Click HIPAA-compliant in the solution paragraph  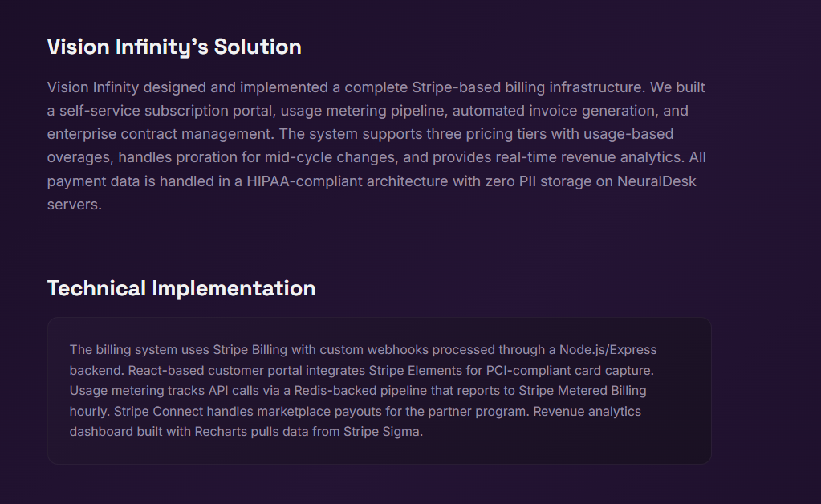click(304, 181)
